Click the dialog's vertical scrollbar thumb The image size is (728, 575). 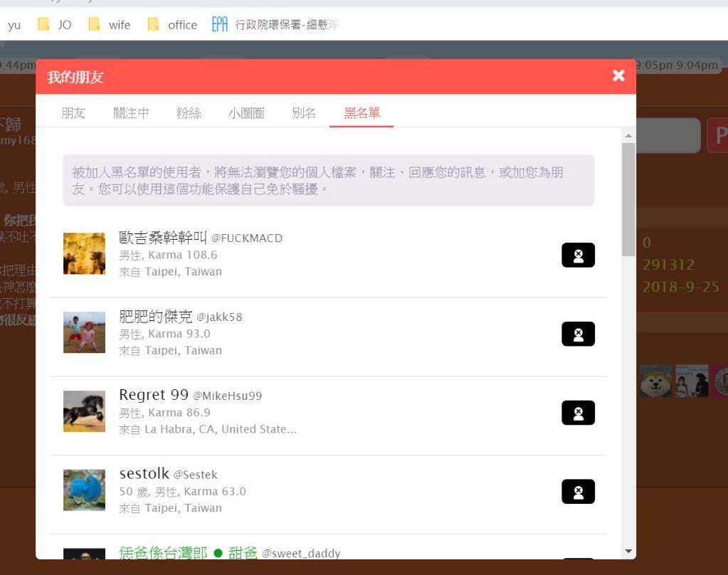[628, 200]
